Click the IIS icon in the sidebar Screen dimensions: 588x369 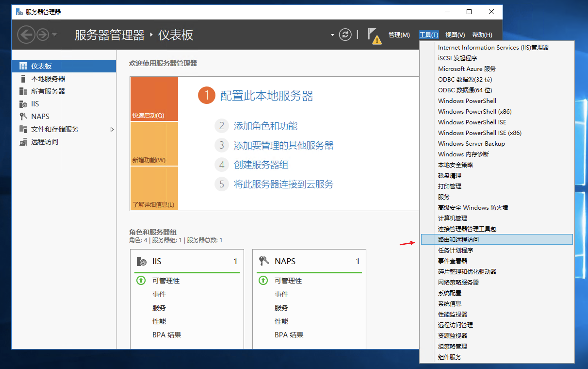23,104
